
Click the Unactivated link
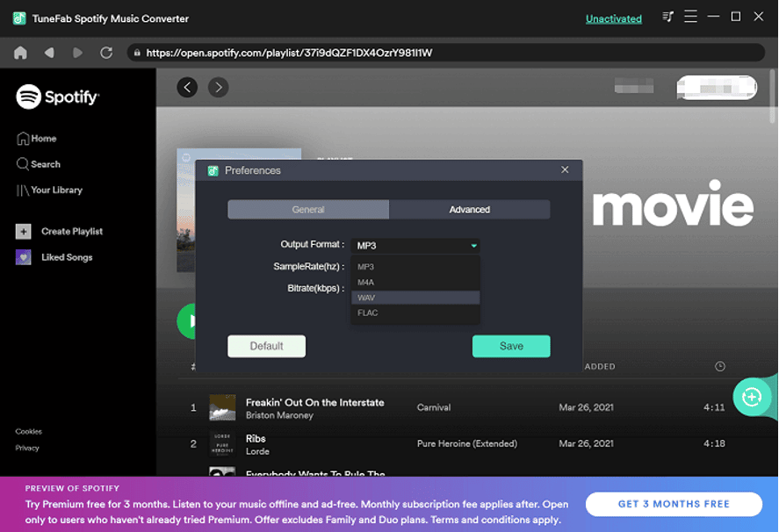613,18
